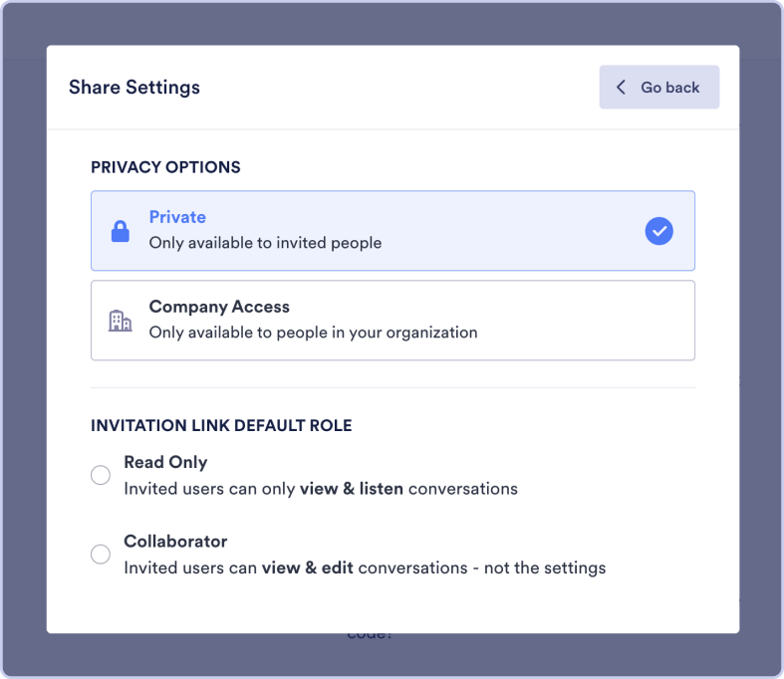This screenshot has height=679, width=784.
Task: Choose the Company Access privacy option
Action: pyautogui.click(x=392, y=320)
